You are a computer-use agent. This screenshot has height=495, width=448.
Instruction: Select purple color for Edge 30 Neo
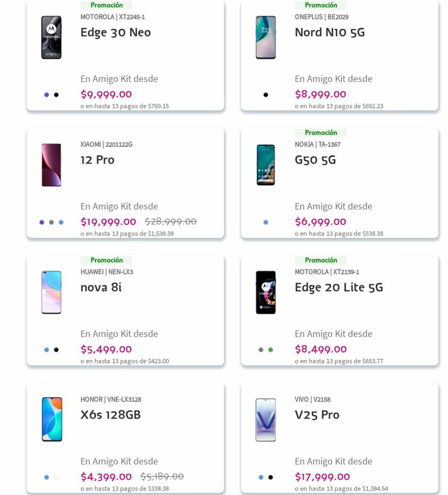[47, 95]
